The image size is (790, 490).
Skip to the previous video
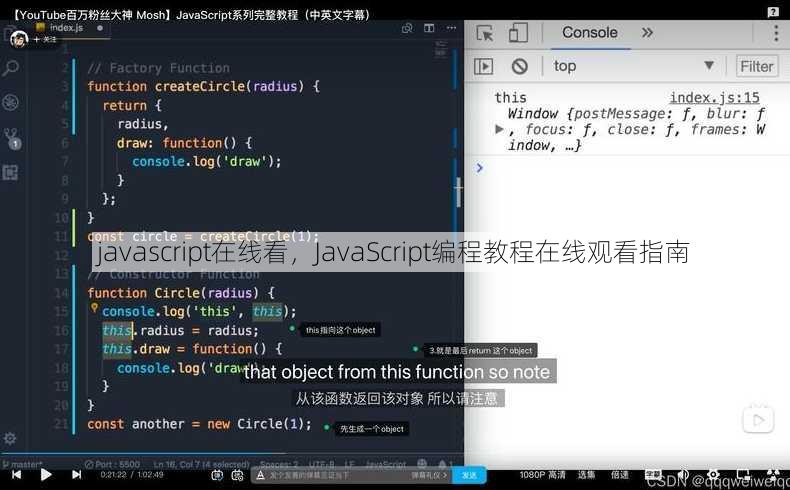tap(17, 474)
